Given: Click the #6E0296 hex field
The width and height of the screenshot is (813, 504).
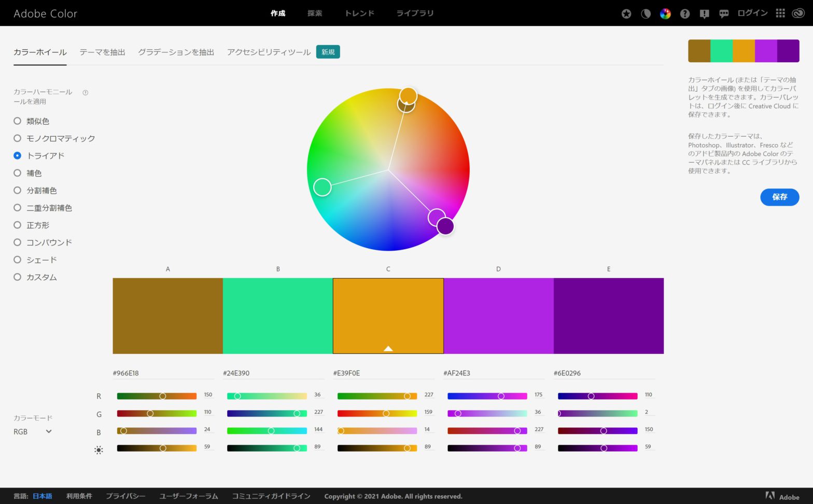Looking at the screenshot, I should tap(605, 373).
